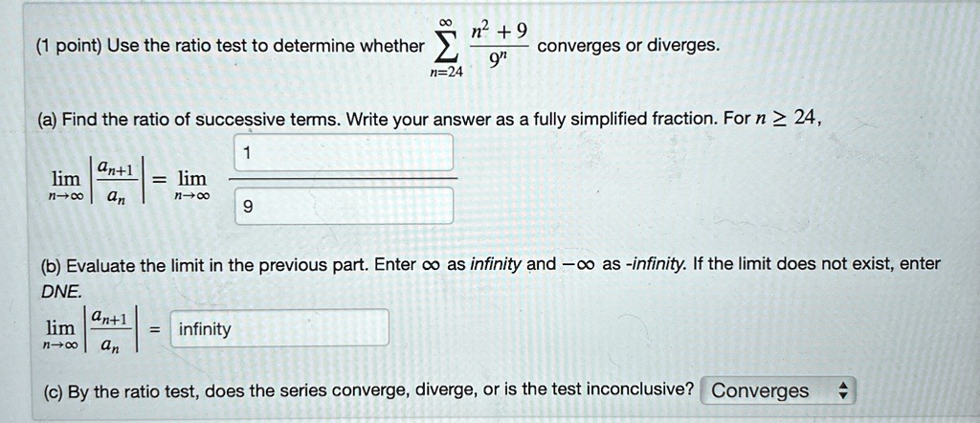Click the 'n ≥ 24' condition text
This screenshot has width=980, height=423.
coord(787,117)
